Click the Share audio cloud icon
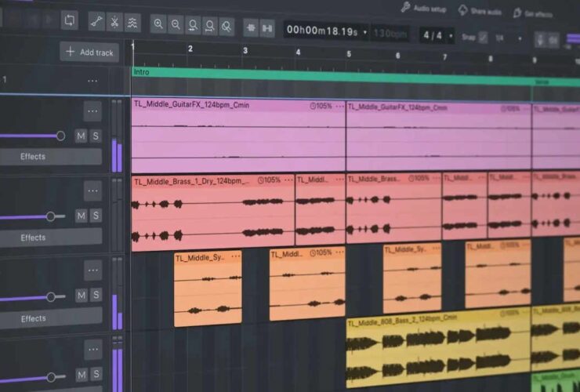The width and height of the screenshot is (580, 392). pyautogui.click(x=462, y=10)
